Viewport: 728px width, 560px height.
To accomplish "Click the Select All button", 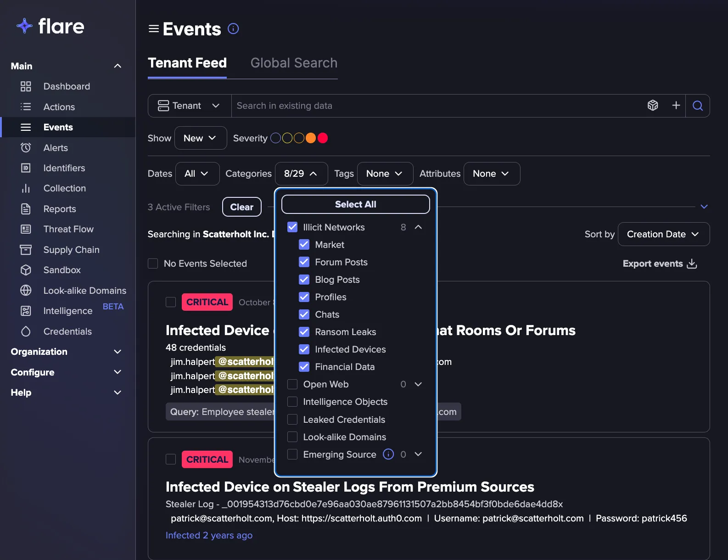I will coord(356,204).
